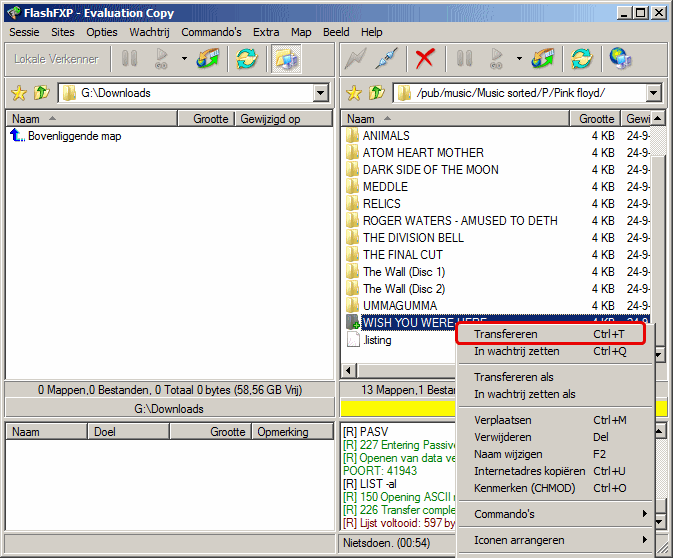Refresh the remote listing with right refresh icon
Image resolution: width=673 pixels, height=558 pixels.
[582, 58]
